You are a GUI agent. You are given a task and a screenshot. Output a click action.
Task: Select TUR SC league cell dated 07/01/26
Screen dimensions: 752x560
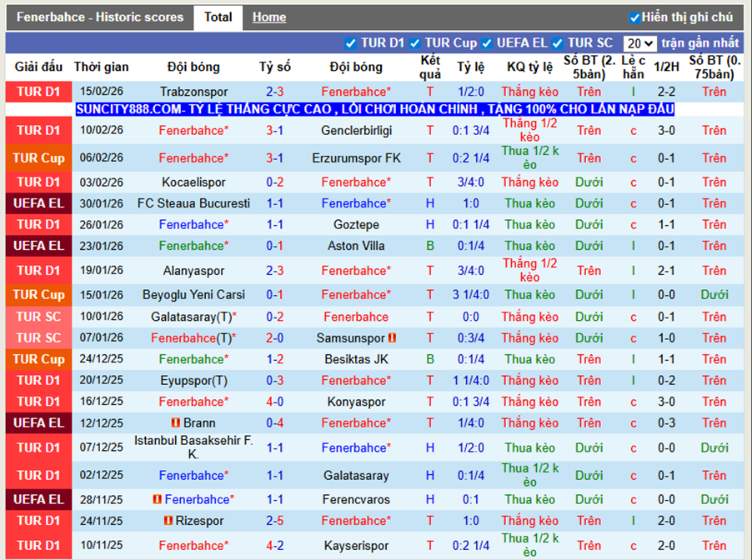(x=38, y=338)
